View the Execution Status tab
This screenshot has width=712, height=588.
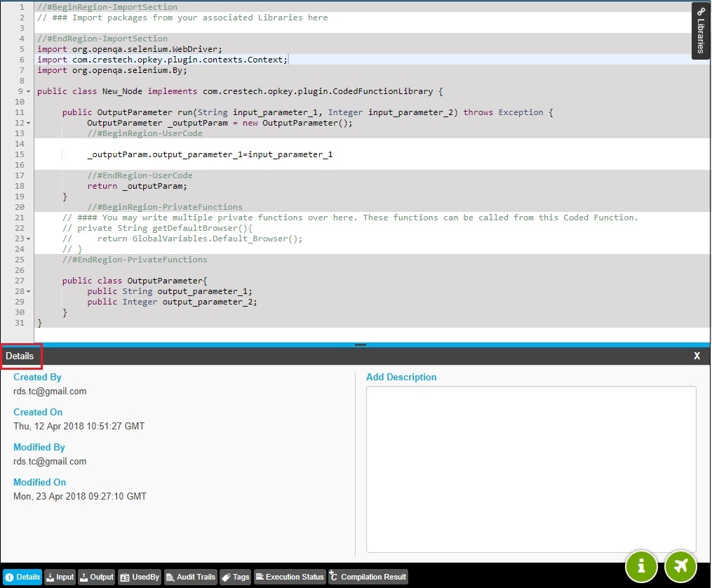pyautogui.click(x=290, y=577)
